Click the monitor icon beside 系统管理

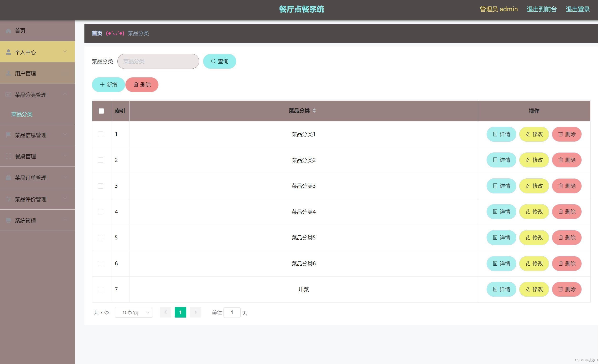point(8,221)
